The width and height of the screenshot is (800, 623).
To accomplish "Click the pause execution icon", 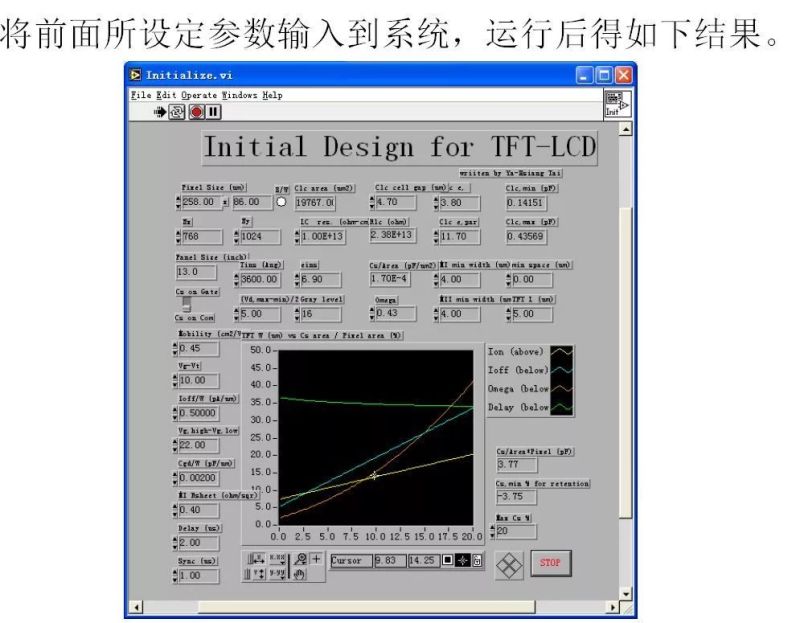I will click(213, 111).
